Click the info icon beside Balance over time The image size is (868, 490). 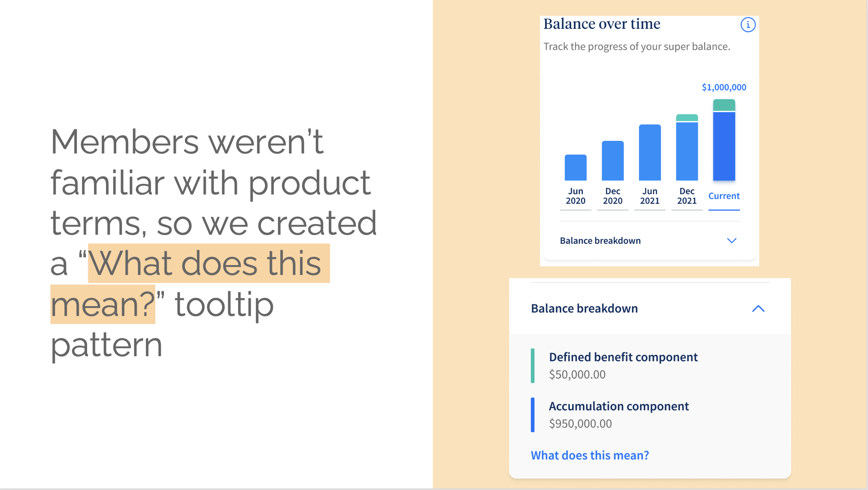pos(748,25)
